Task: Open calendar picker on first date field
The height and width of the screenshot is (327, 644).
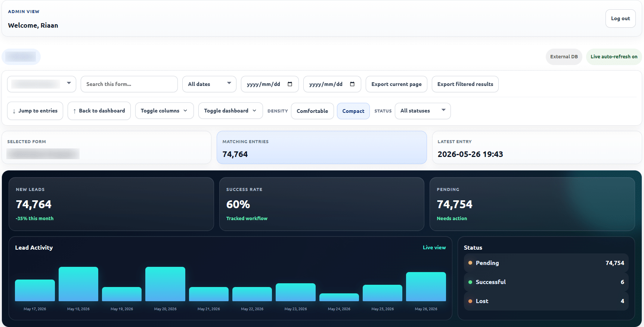Action: (x=290, y=84)
